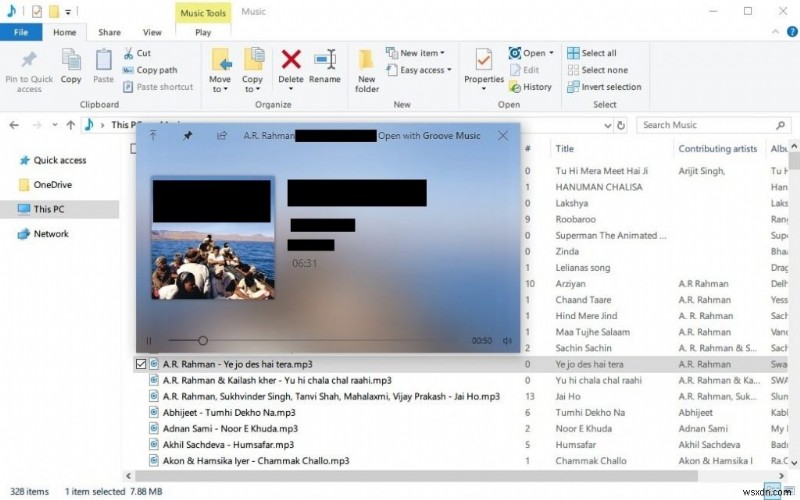Viewport: 800px width, 500px height.
Task: Mute audio in preview popup
Action: (507, 340)
